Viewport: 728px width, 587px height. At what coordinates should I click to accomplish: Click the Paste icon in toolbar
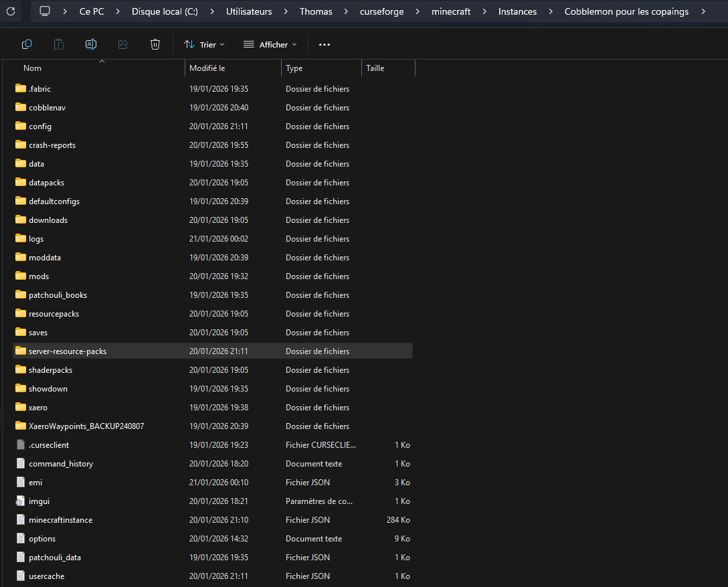tap(59, 44)
